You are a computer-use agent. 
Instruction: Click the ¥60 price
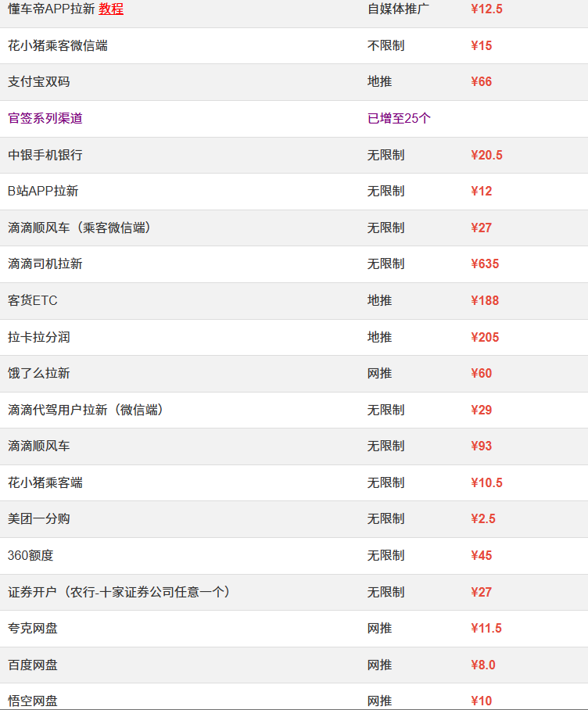click(481, 374)
